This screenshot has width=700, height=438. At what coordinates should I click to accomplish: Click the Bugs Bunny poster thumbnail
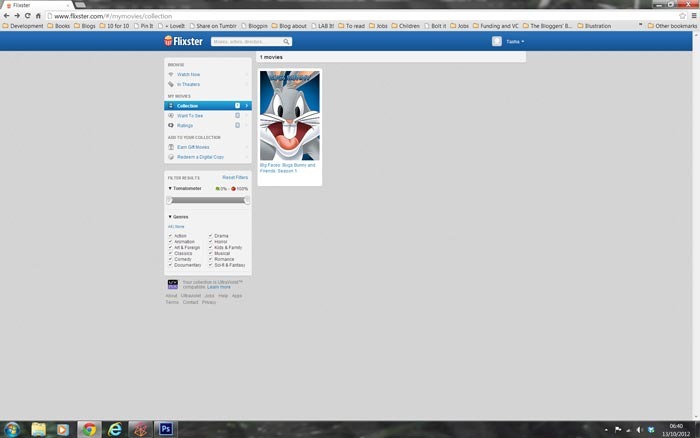coord(290,115)
